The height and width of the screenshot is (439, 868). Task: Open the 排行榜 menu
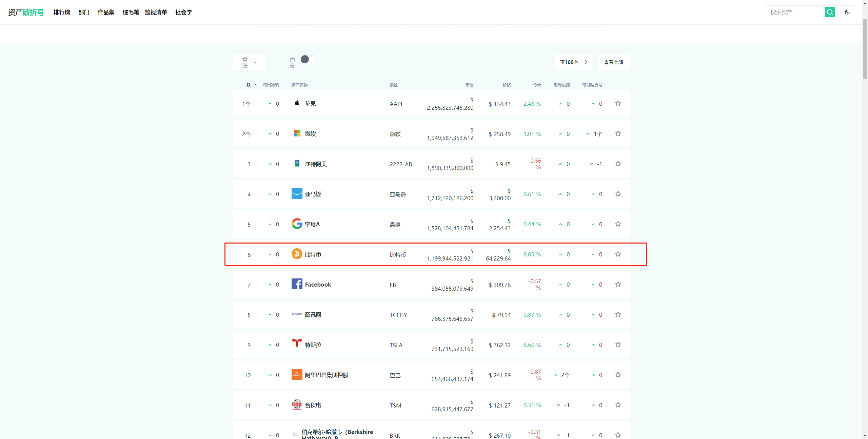[62, 12]
